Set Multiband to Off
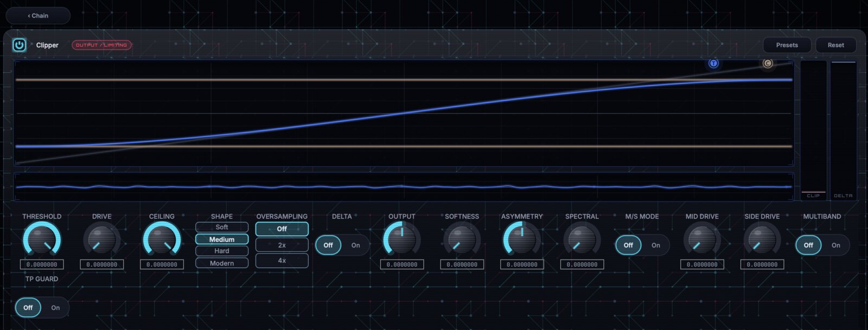The image size is (868, 330). click(x=808, y=245)
